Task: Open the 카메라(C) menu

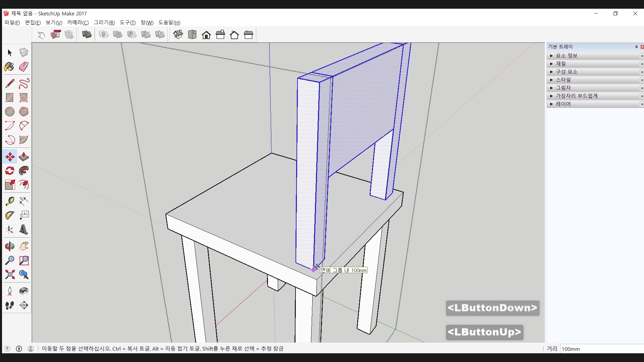Action: tap(77, 22)
